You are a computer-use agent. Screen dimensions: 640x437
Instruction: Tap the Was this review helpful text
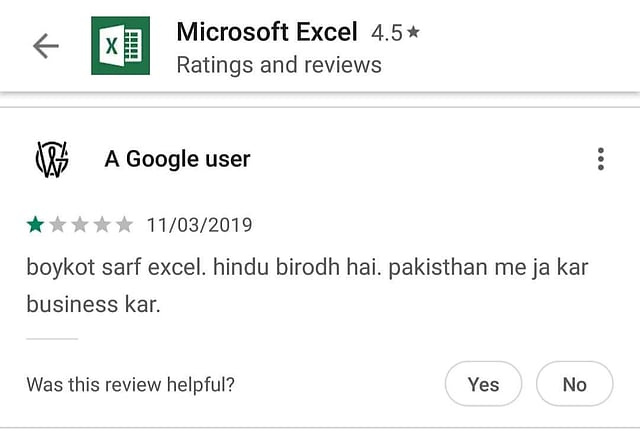[131, 385]
